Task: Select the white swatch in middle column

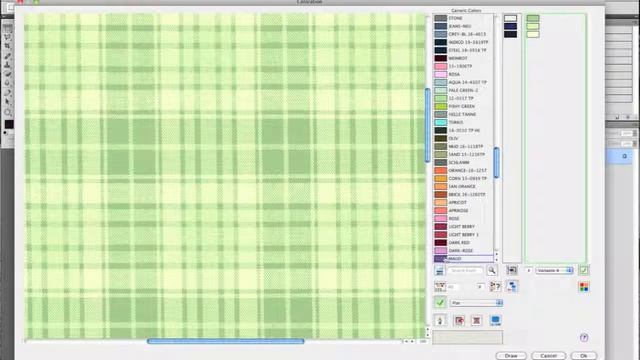Action: tap(510, 18)
